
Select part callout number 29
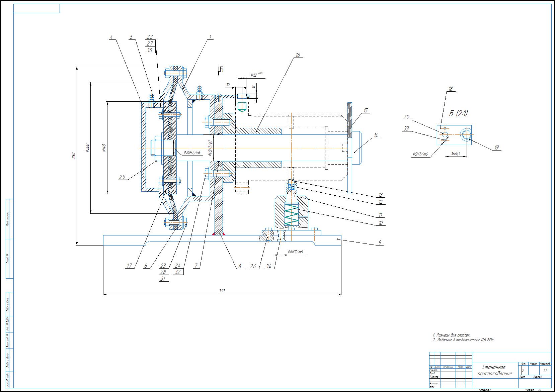(x=122, y=177)
